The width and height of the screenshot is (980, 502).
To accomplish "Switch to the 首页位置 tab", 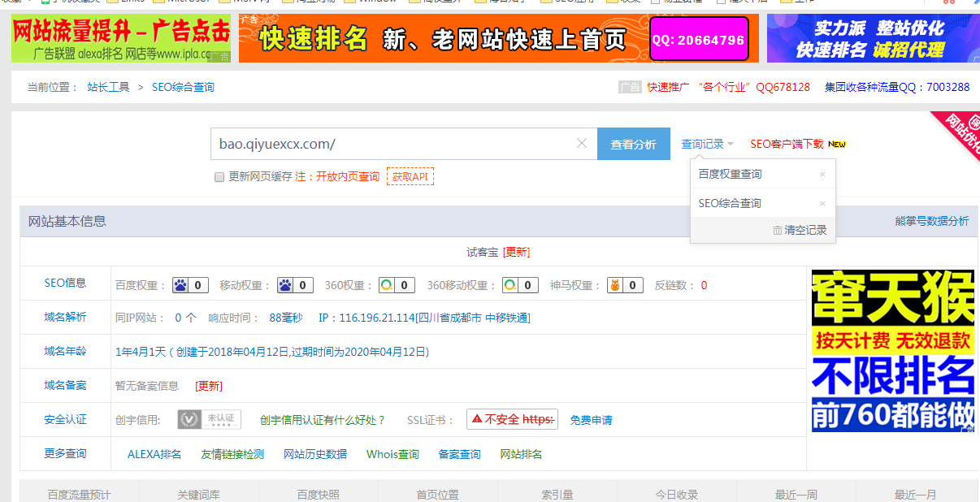I will tap(437, 494).
